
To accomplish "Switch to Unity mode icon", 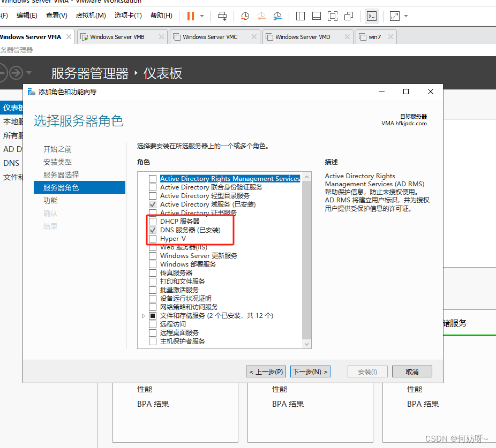I will 349,16.
